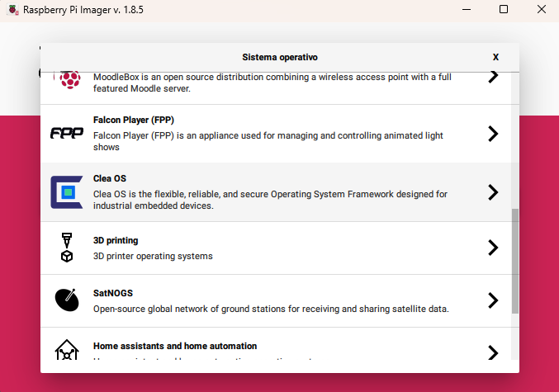Select the Clea OS title text

(x=110, y=178)
